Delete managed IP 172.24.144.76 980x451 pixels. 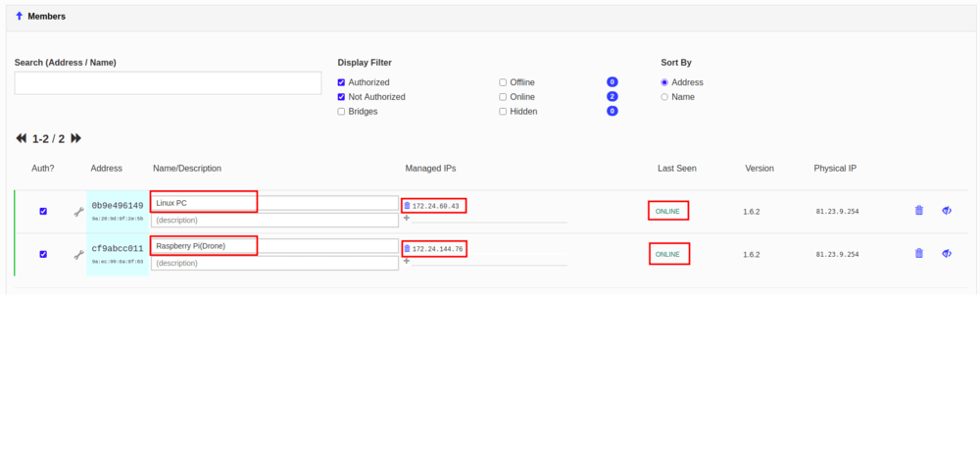pyautogui.click(x=407, y=249)
